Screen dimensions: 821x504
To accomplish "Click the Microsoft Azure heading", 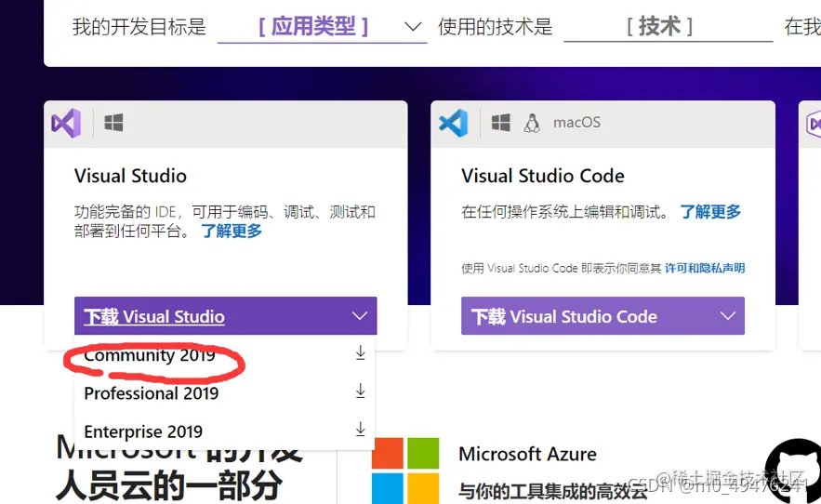I will click(x=528, y=454).
